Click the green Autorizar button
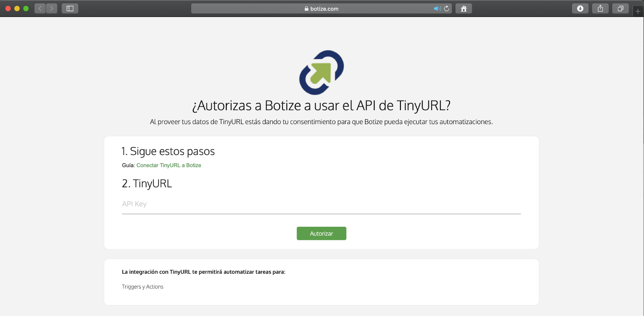This screenshot has height=316, width=644. (x=322, y=233)
